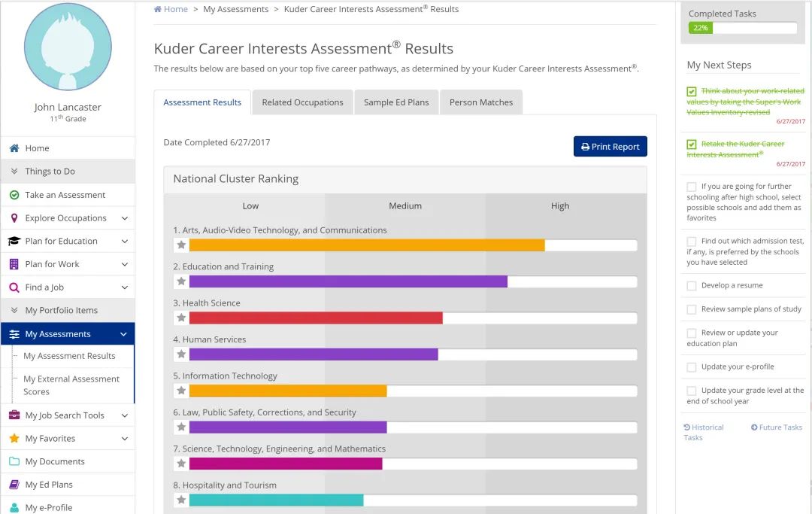Open the Person Matches tab
This screenshot has width=812, height=514.
tap(481, 102)
